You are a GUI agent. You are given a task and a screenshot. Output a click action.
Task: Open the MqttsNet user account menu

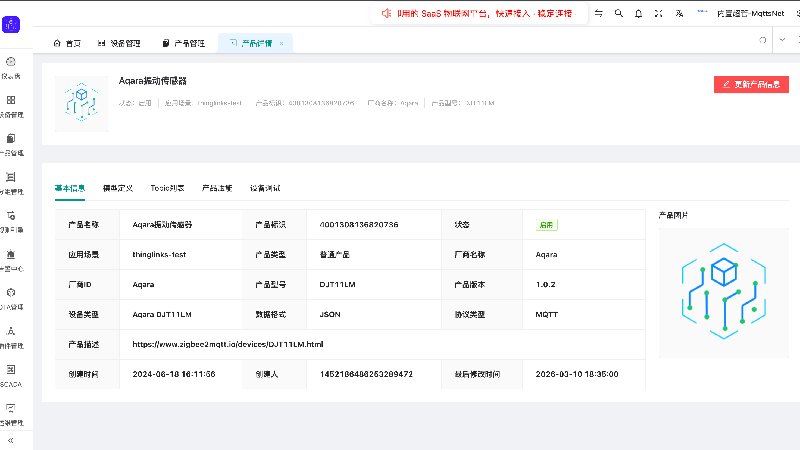pos(750,14)
